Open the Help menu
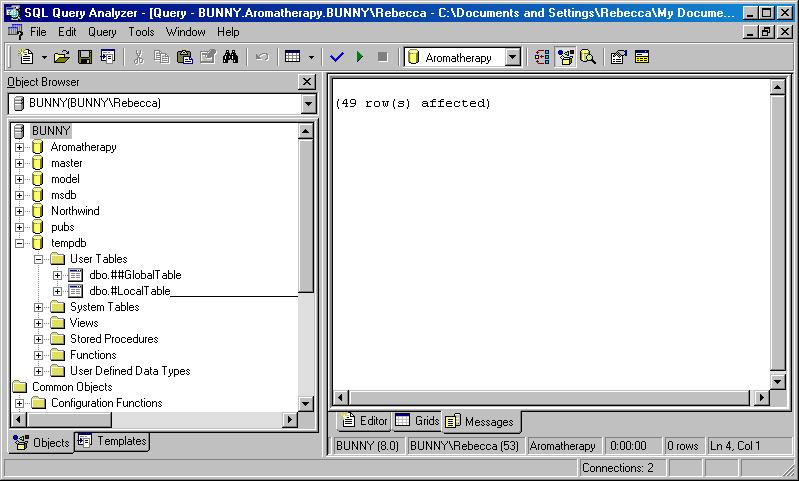 (x=228, y=32)
